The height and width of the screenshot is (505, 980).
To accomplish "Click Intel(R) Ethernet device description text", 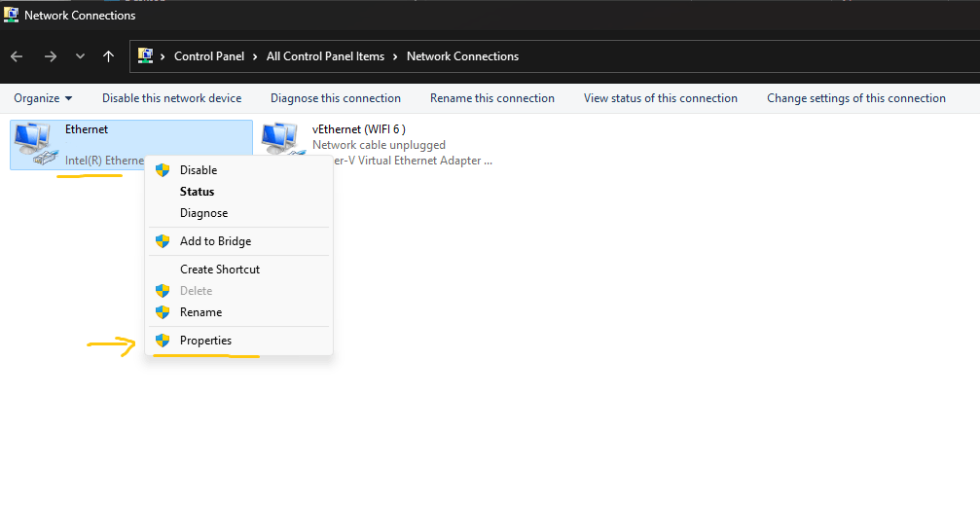I will (x=104, y=161).
